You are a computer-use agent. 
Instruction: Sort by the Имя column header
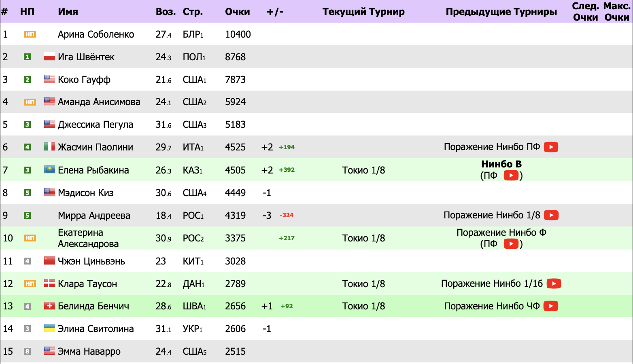[x=68, y=12]
